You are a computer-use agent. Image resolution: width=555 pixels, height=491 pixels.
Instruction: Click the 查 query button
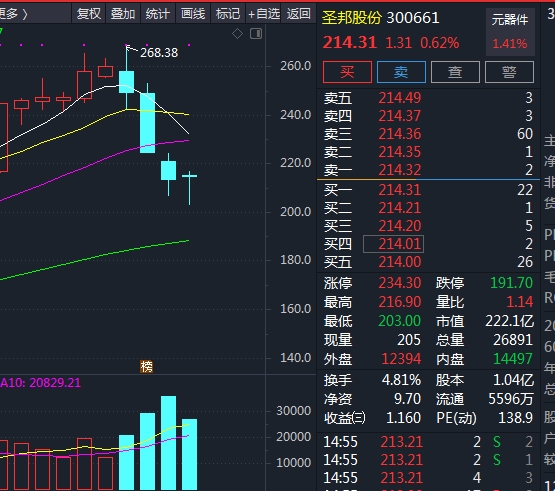(455, 72)
